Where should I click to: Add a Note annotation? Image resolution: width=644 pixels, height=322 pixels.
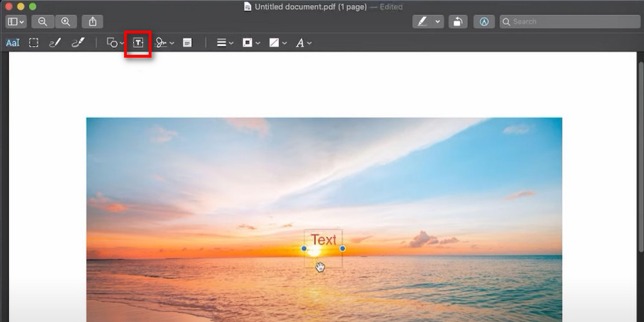(187, 43)
